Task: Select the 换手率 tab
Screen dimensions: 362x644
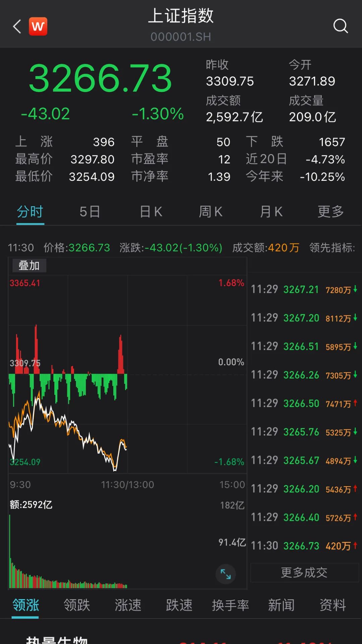Action: tap(231, 605)
